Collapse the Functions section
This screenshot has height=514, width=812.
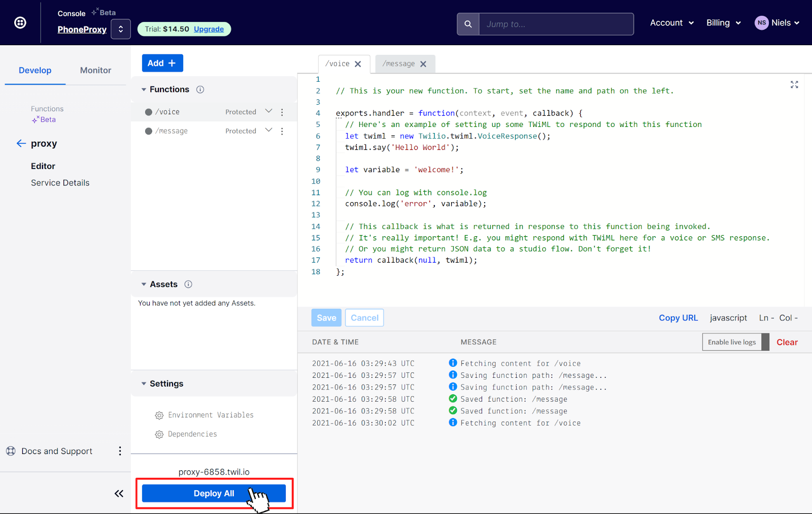click(x=144, y=89)
